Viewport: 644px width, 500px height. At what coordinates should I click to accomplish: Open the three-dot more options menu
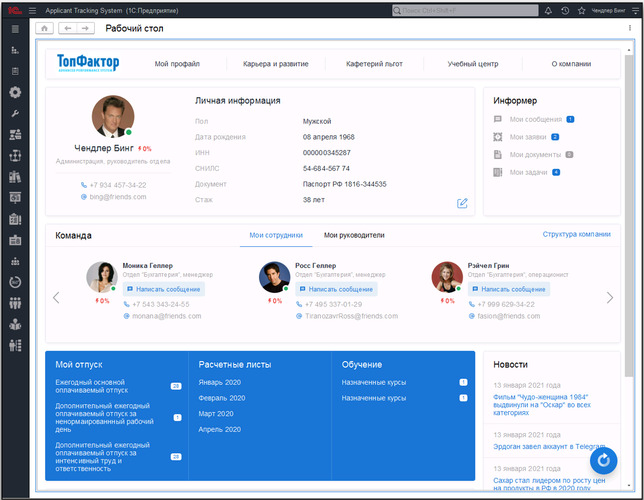pos(630,28)
